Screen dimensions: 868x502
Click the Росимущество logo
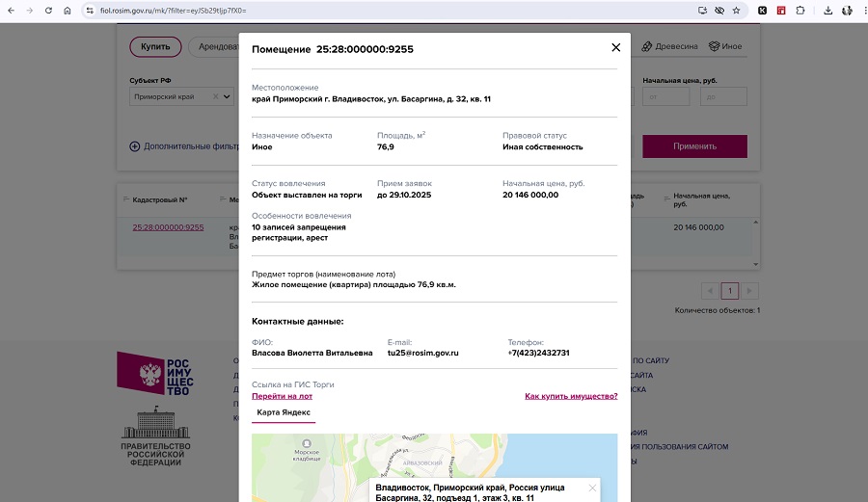coord(154,374)
